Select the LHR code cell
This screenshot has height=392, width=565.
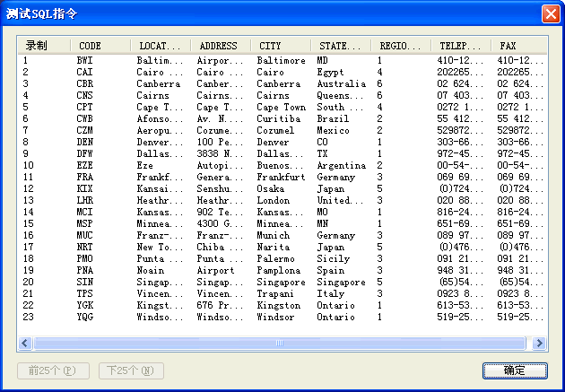(x=84, y=200)
